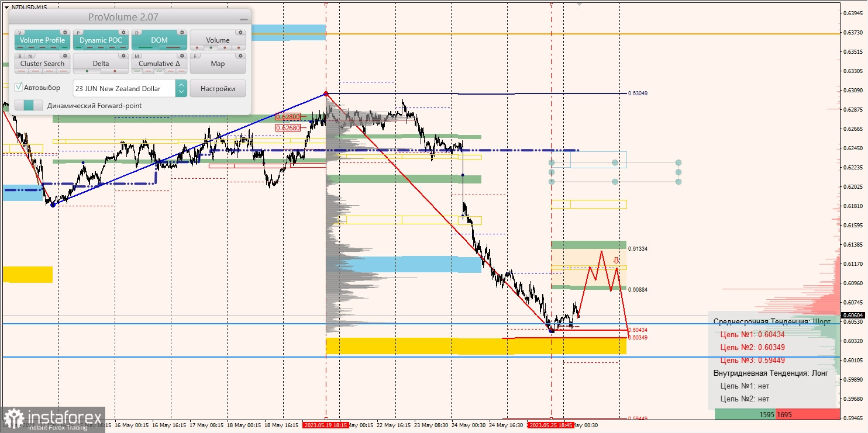868x433 pixels.
Task: Enable Cluster Search
Action: [x=42, y=63]
